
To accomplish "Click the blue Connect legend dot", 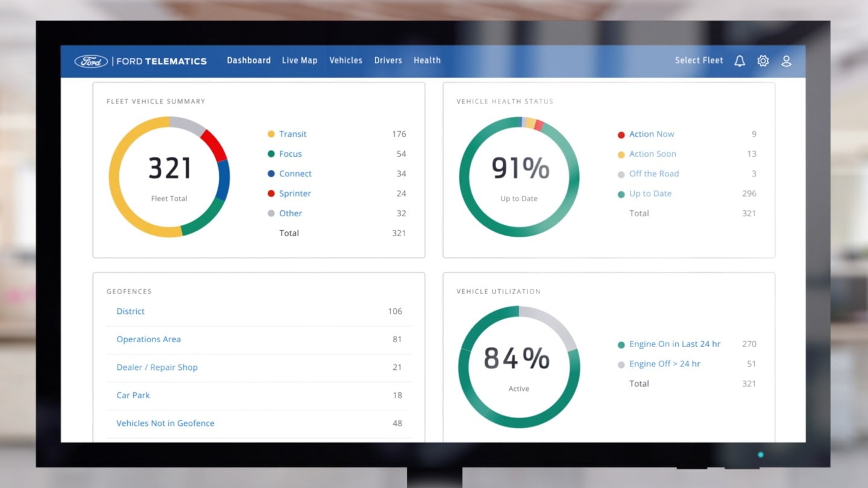I will pyautogui.click(x=271, y=174).
